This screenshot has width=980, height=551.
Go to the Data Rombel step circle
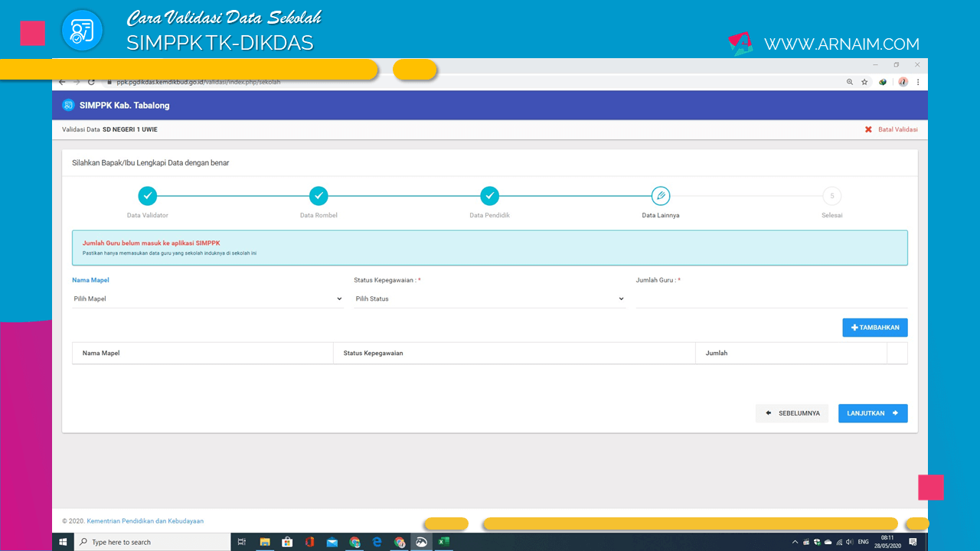pyautogui.click(x=318, y=196)
